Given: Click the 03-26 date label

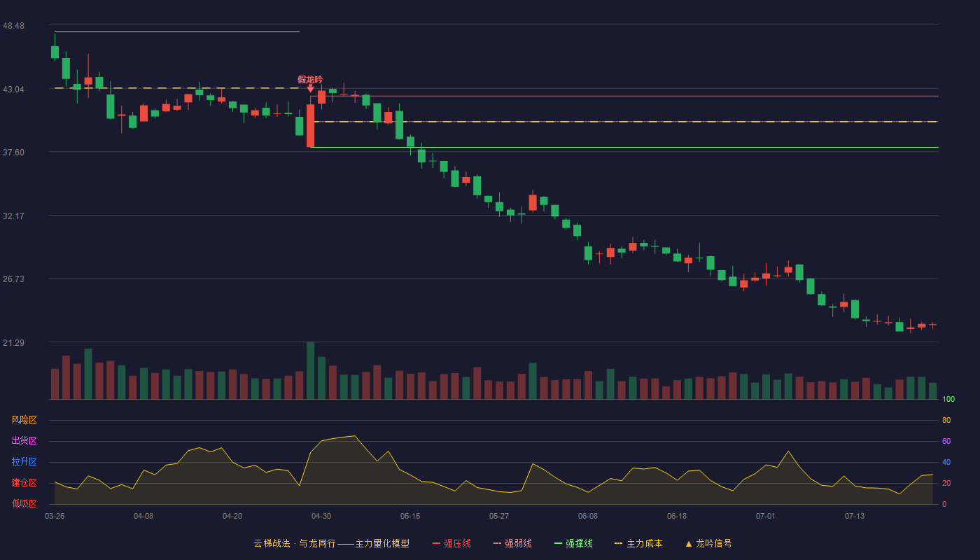Looking at the screenshot, I should [x=55, y=516].
